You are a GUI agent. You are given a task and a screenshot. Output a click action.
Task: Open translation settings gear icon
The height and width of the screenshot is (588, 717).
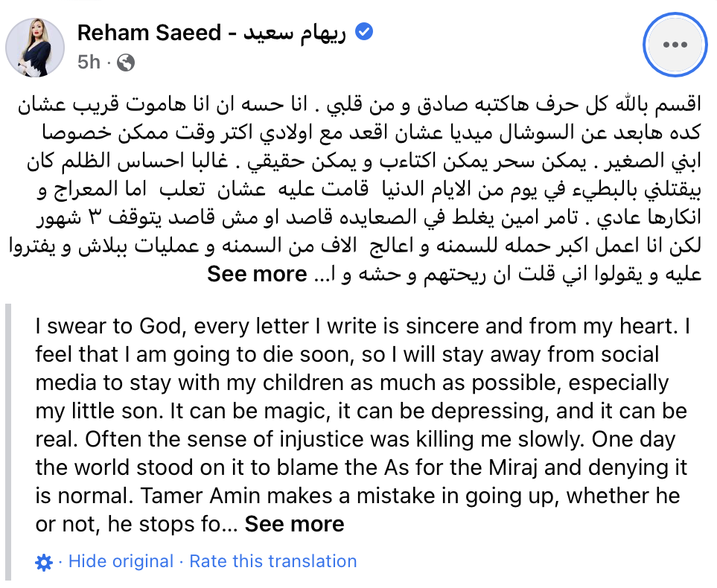coord(44,562)
